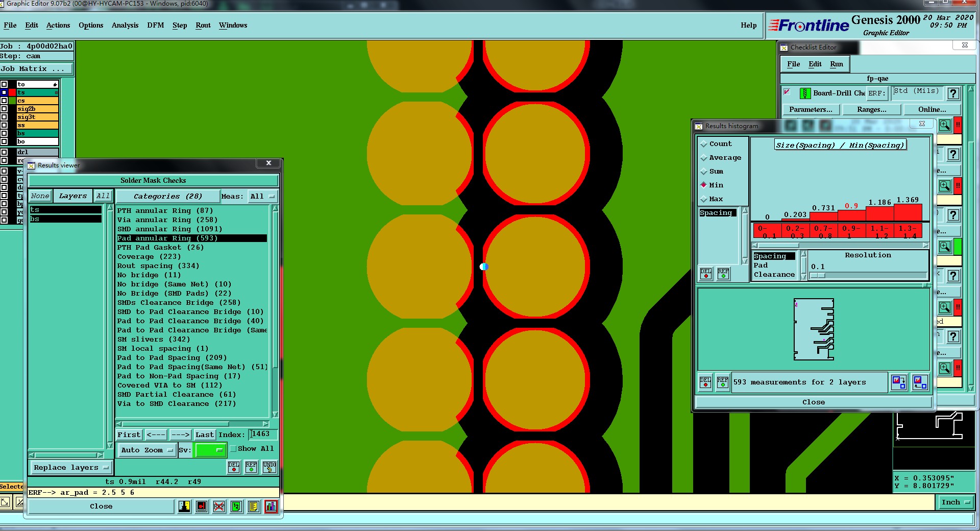
Task: Click red histogram bin 0.9-1
Action: coord(851,231)
